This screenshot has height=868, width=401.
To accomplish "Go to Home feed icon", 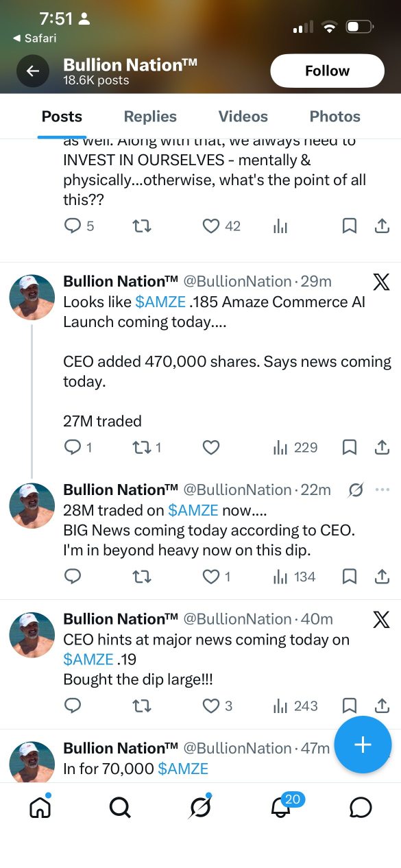I will click(x=40, y=807).
